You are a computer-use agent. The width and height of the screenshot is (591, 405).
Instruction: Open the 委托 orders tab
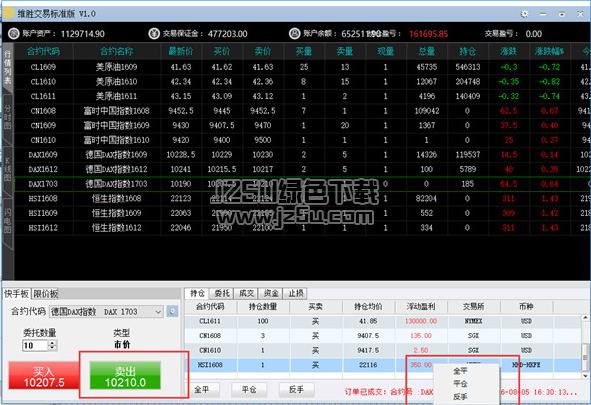pos(222,293)
